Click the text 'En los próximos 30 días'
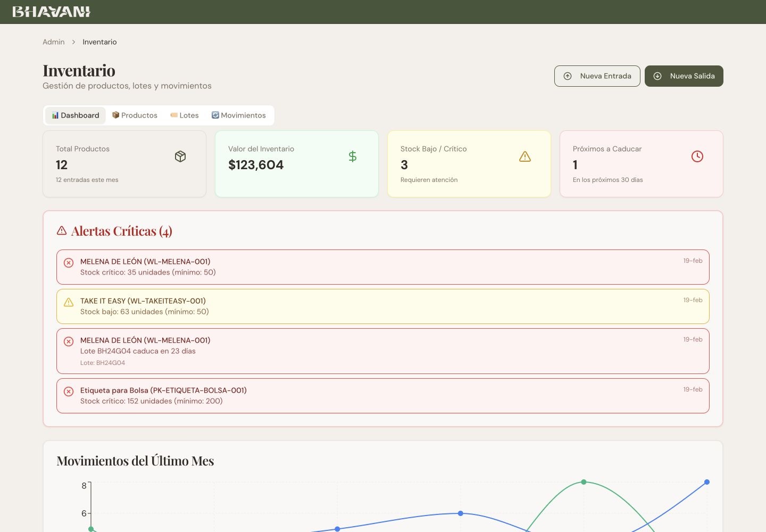The height and width of the screenshot is (532, 766). coord(608,180)
